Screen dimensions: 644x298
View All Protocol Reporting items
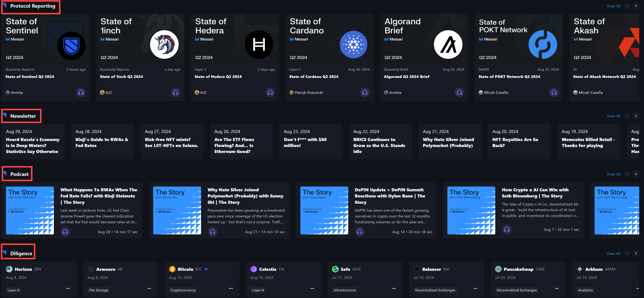point(613,6)
